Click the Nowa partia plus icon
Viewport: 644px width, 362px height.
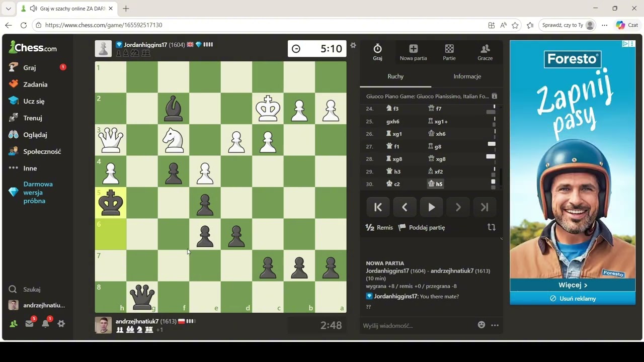pos(413,49)
